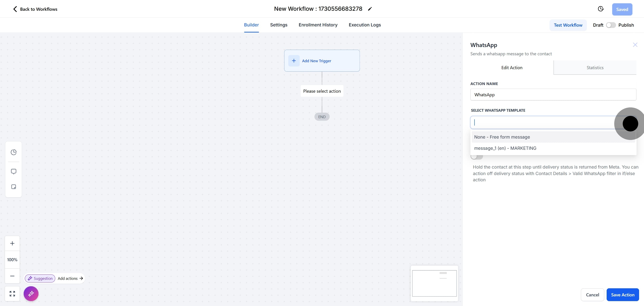644x306 pixels.
Task: Click the pencil icon to rename workflow
Action: [370, 9]
